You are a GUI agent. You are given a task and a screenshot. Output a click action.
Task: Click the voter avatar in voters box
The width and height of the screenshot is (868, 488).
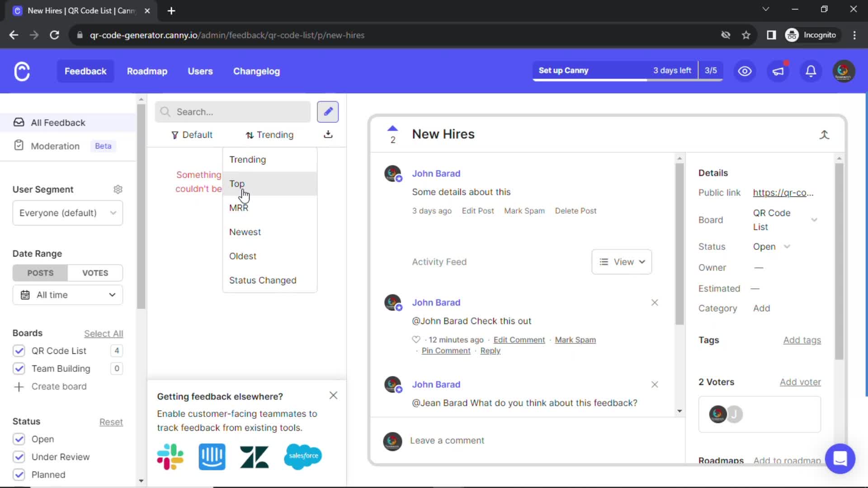718,414
